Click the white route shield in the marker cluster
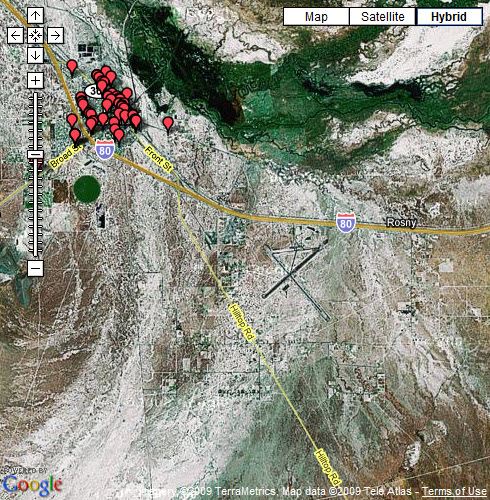 tap(92, 91)
